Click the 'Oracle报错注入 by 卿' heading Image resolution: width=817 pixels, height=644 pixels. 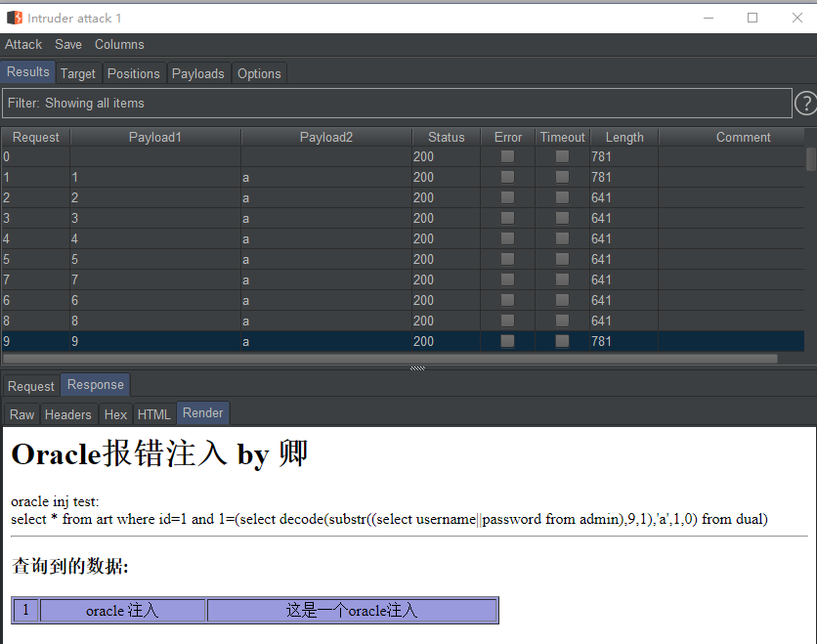tap(159, 453)
